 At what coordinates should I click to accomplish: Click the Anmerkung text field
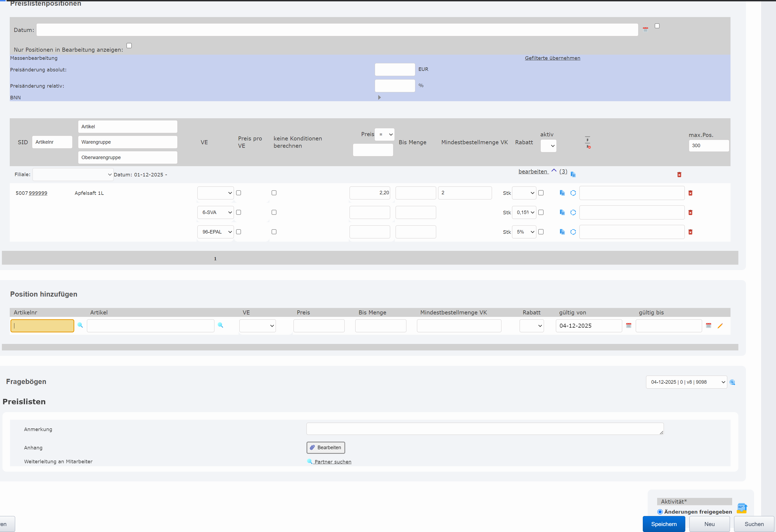point(484,429)
